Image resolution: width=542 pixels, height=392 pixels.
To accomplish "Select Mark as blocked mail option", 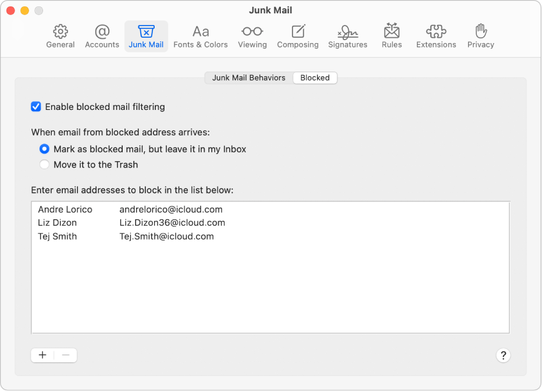I will (x=44, y=149).
